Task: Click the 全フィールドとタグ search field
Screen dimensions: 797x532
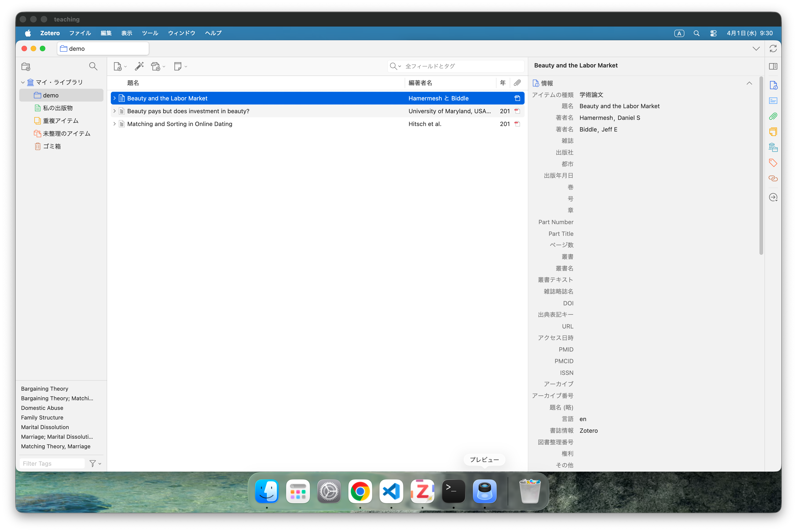Action: point(462,66)
